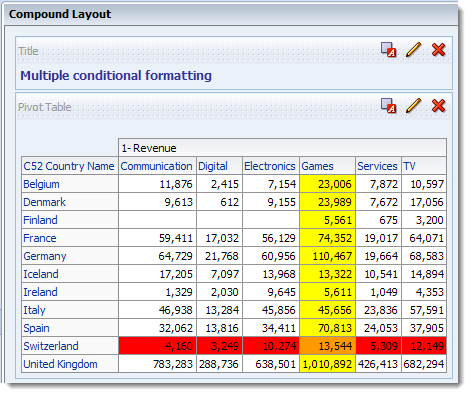The image size is (470, 395).
Task: Click the C52 Country Name column header
Action: click(x=69, y=166)
